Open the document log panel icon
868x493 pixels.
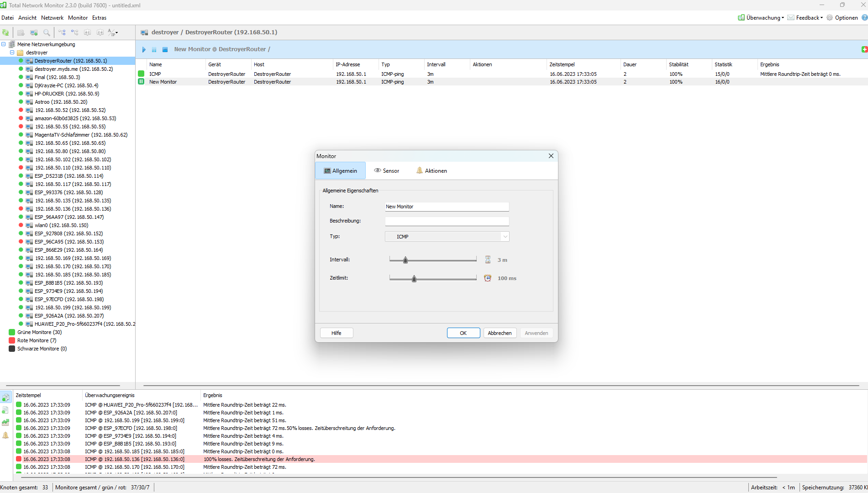[x=5, y=410]
